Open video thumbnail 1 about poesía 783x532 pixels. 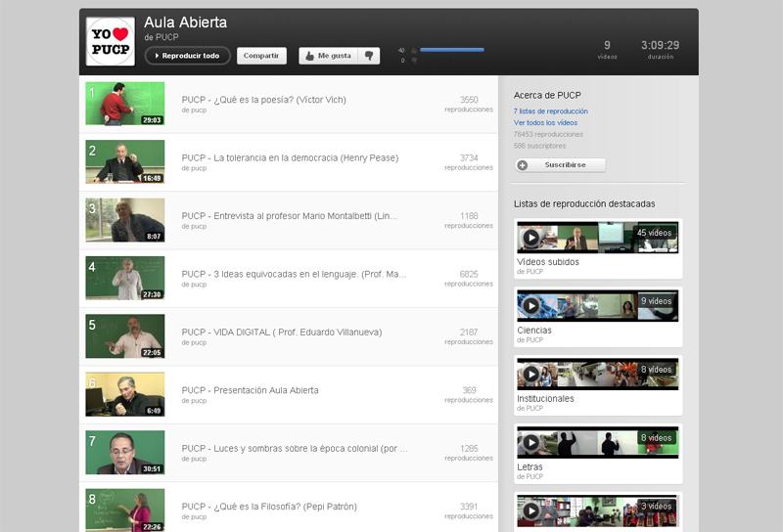pos(125,104)
